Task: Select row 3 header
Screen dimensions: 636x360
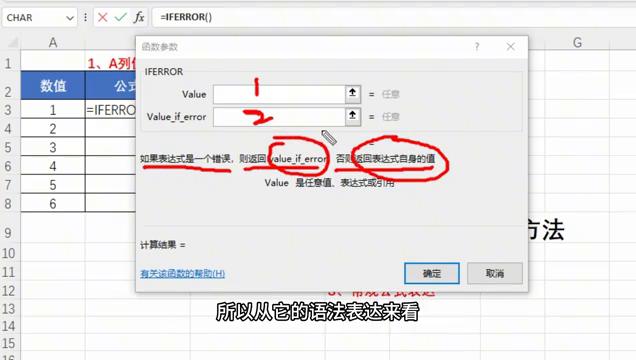Action: pyautogui.click(x=8, y=110)
